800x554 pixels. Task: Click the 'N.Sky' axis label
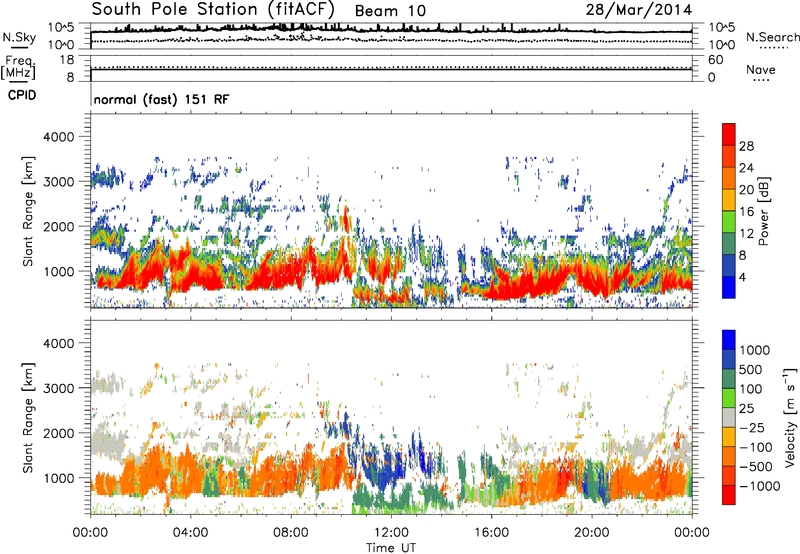19,37
